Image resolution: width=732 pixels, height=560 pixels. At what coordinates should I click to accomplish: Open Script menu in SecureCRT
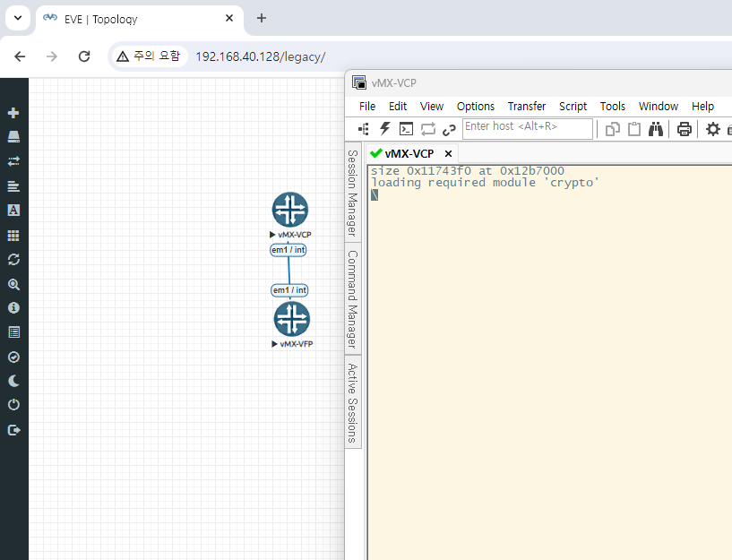(573, 107)
